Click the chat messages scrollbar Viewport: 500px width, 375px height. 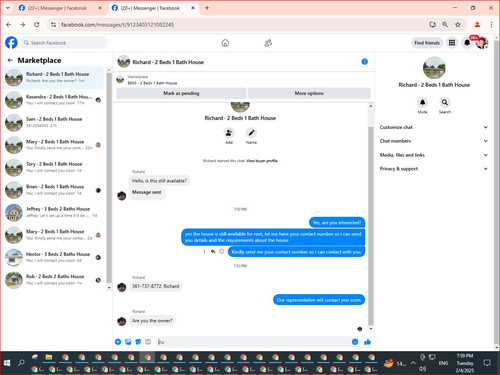pos(371,225)
